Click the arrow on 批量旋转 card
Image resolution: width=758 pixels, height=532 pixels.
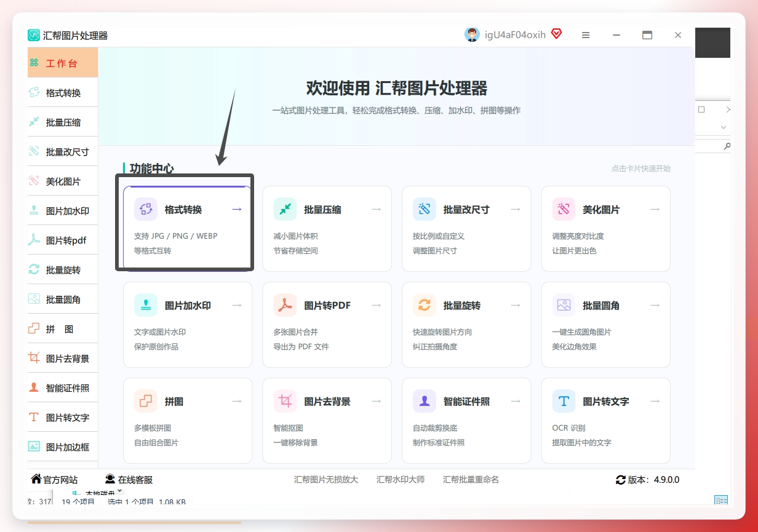[516, 306]
